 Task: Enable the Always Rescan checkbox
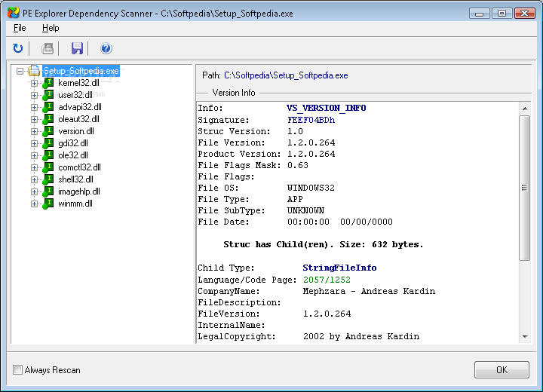(x=17, y=370)
